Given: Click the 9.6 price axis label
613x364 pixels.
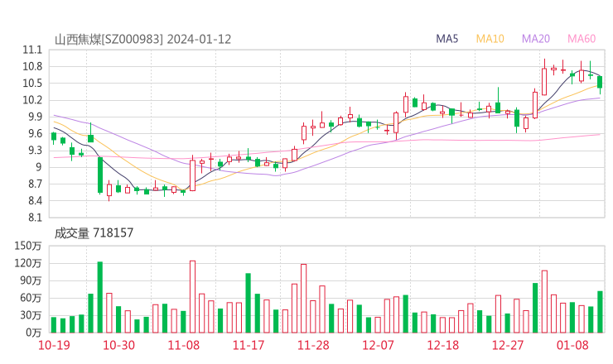Looking at the screenshot, I should pyautogui.click(x=34, y=133).
